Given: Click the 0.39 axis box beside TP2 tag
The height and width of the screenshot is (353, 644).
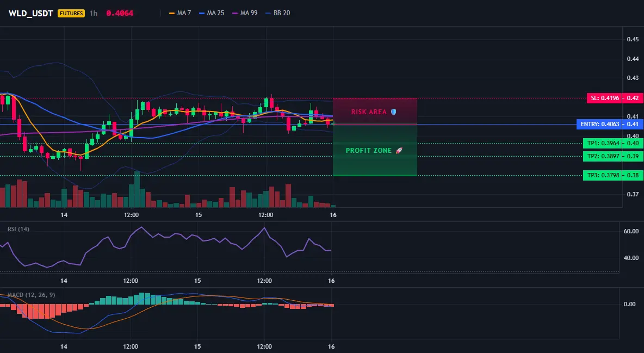Looking at the screenshot, I should click(633, 156).
